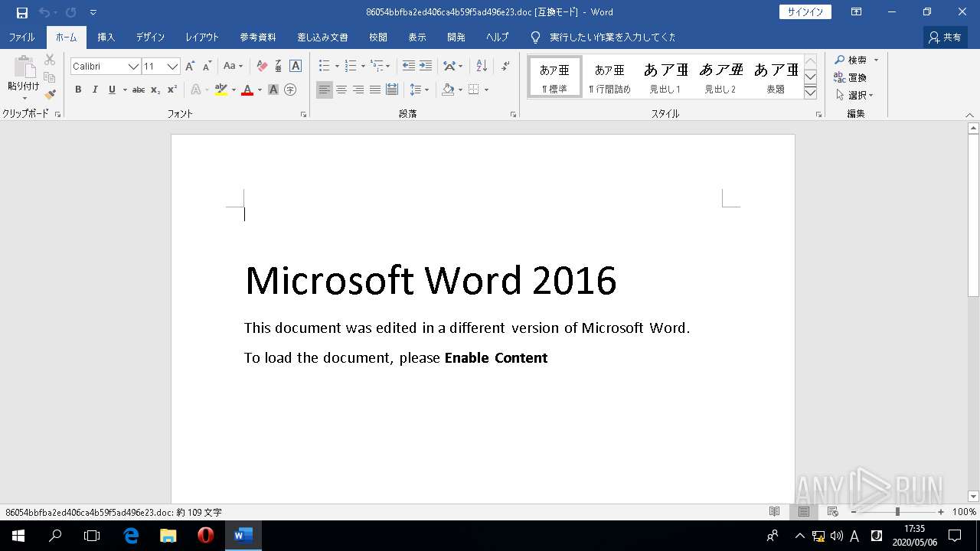Toggle justify alignment

coord(375,90)
